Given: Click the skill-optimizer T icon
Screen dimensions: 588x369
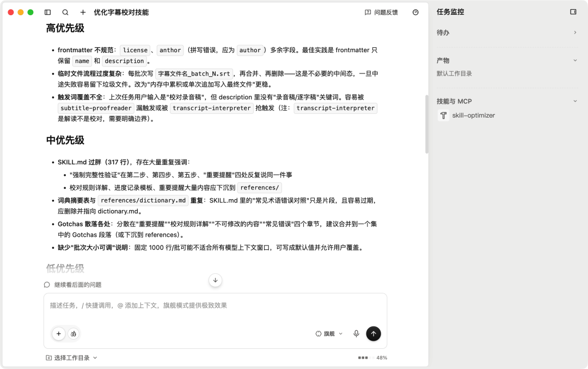Looking at the screenshot, I should click(x=444, y=115).
